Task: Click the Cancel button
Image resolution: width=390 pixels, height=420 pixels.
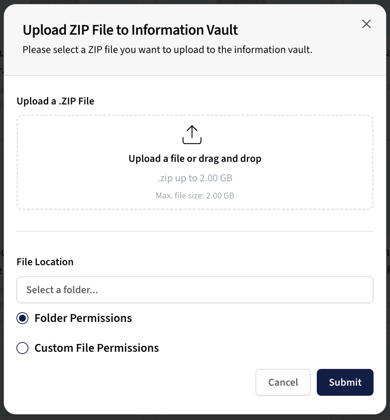Action: pyautogui.click(x=283, y=382)
